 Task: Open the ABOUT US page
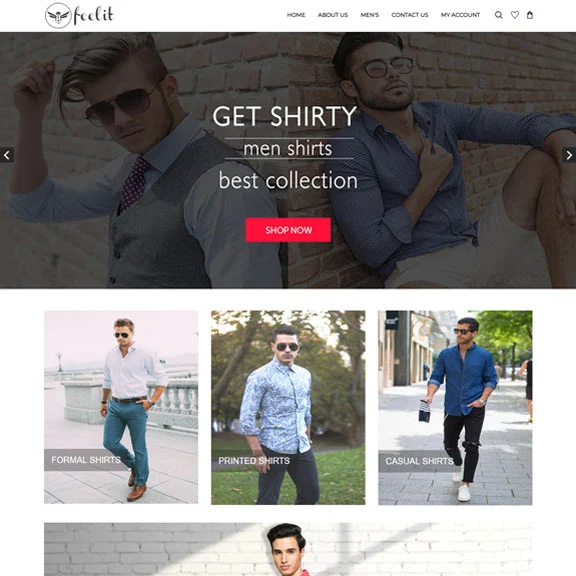pyautogui.click(x=333, y=15)
